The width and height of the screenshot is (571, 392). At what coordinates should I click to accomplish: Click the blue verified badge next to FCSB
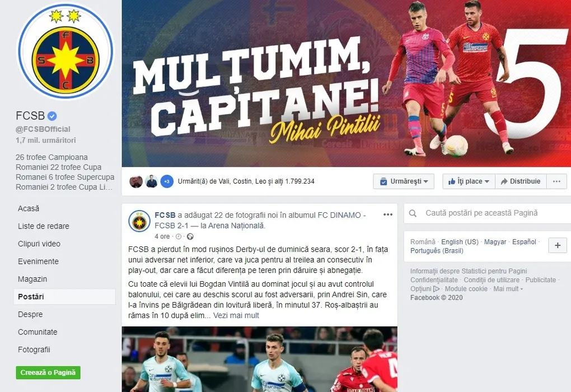click(52, 116)
